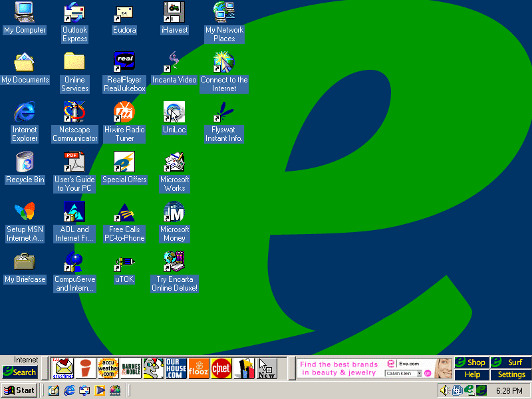
Task: Click the green Search button
Action: click(19, 372)
